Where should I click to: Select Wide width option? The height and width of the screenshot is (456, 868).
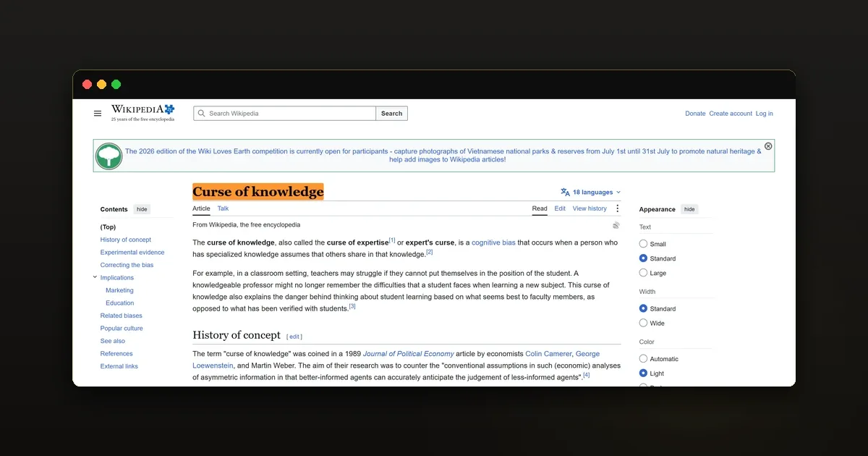click(x=643, y=323)
